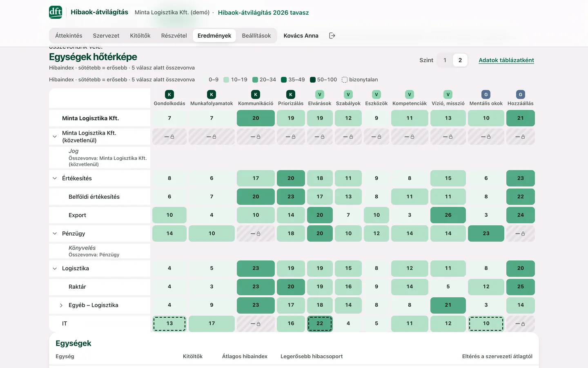Screen dimensions: 588x368
Task: Click the K badge above Gondolkodás
Action: pos(169,94)
